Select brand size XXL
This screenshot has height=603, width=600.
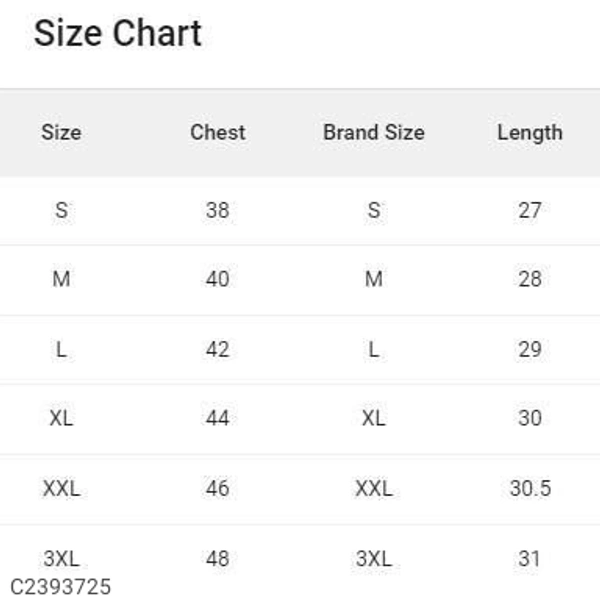coord(373,488)
